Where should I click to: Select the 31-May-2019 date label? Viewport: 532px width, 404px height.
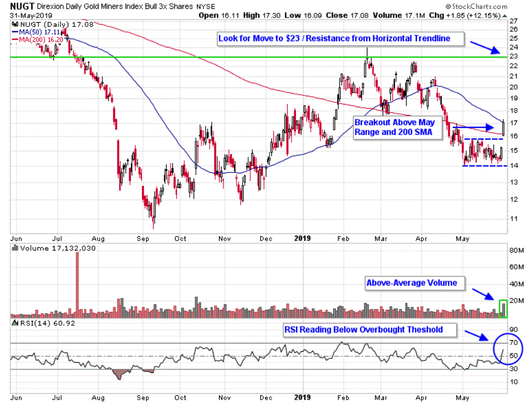(31, 15)
